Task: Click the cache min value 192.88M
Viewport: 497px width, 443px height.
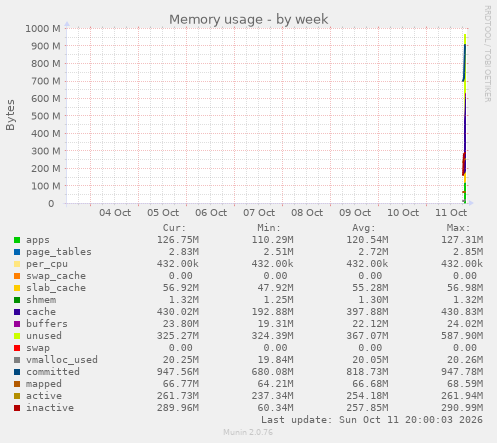Action: [x=272, y=312]
